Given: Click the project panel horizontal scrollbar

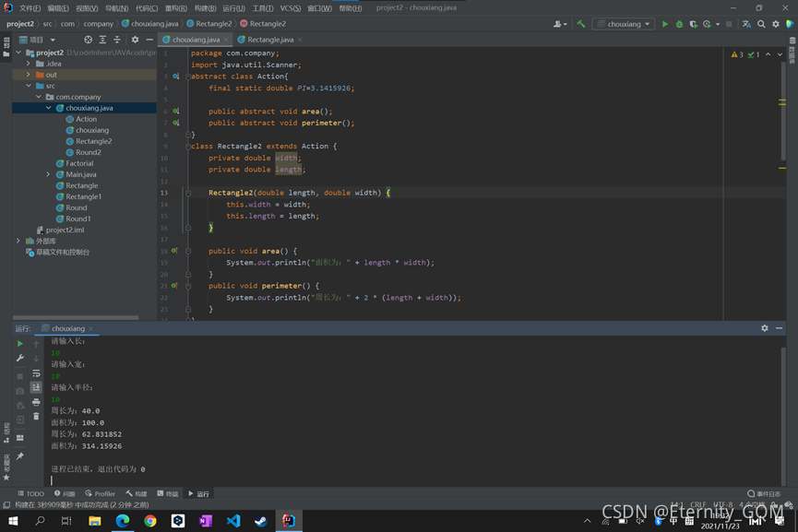Looking at the screenshot, I should pyautogui.click(x=76, y=317).
